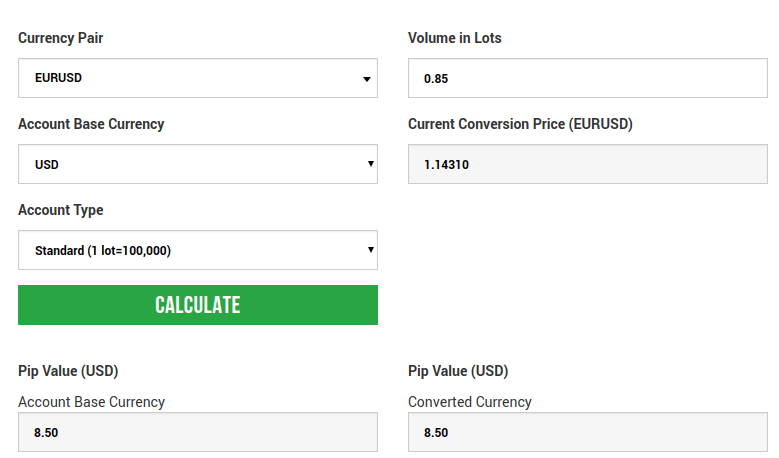Click Pip Value (USD) heading above Account Base Currency

[x=68, y=371]
